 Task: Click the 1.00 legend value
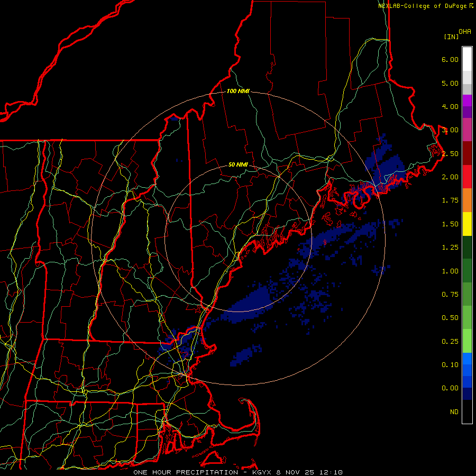tap(450, 271)
